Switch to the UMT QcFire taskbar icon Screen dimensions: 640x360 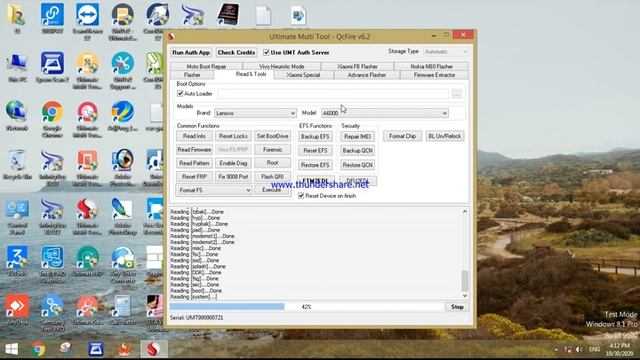[x=153, y=349]
